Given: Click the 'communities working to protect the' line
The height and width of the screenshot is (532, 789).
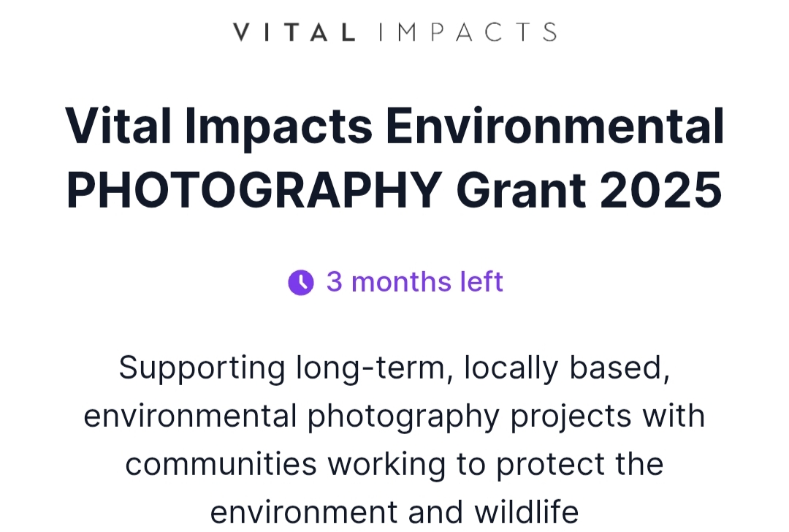Looking at the screenshot, I should 394,465.
